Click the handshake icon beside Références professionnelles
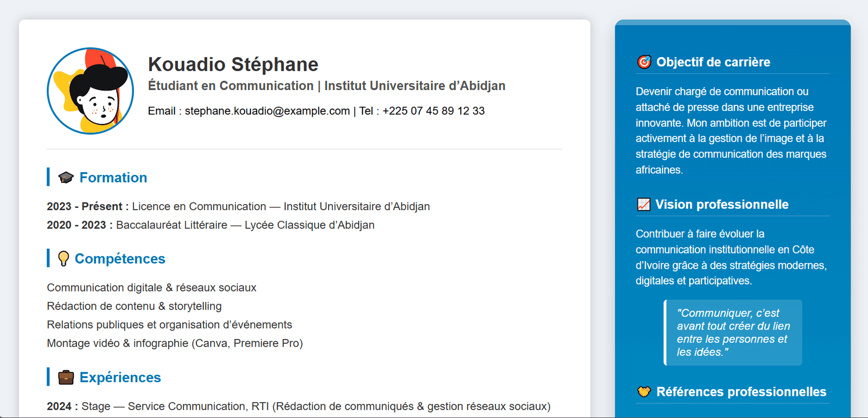 (x=644, y=392)
